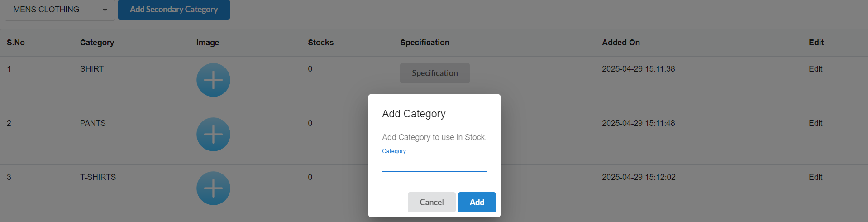Click the Stocks column header
The height and width of the screenshot is (222, 868).
[320, 43]
